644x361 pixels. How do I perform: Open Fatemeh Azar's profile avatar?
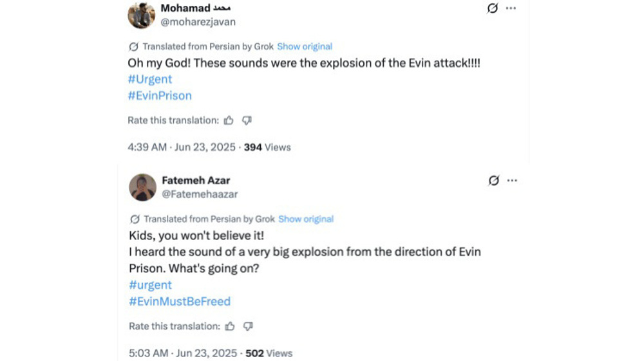[x=143, y=187]
